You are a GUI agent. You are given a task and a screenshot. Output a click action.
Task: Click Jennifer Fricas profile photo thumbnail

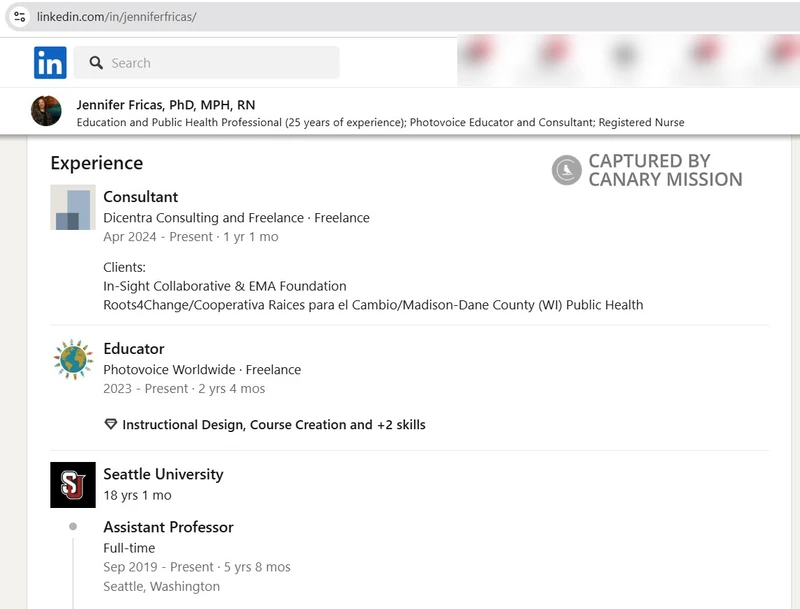(46, 111)
